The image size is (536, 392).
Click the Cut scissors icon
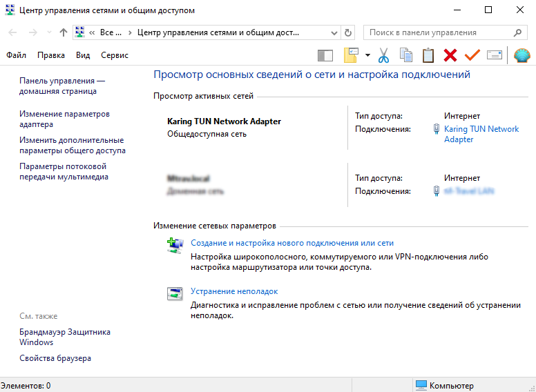(x=384, y=55)
